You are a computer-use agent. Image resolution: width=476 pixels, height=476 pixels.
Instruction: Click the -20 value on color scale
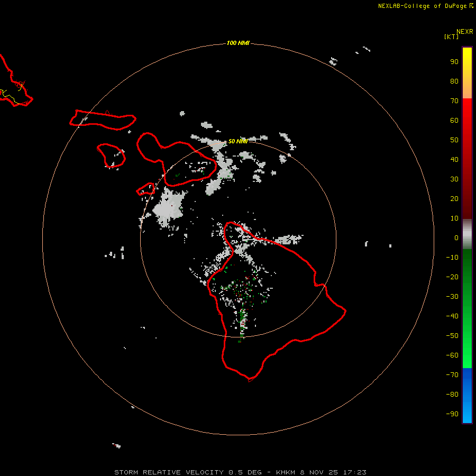click(x=452, y=277)
